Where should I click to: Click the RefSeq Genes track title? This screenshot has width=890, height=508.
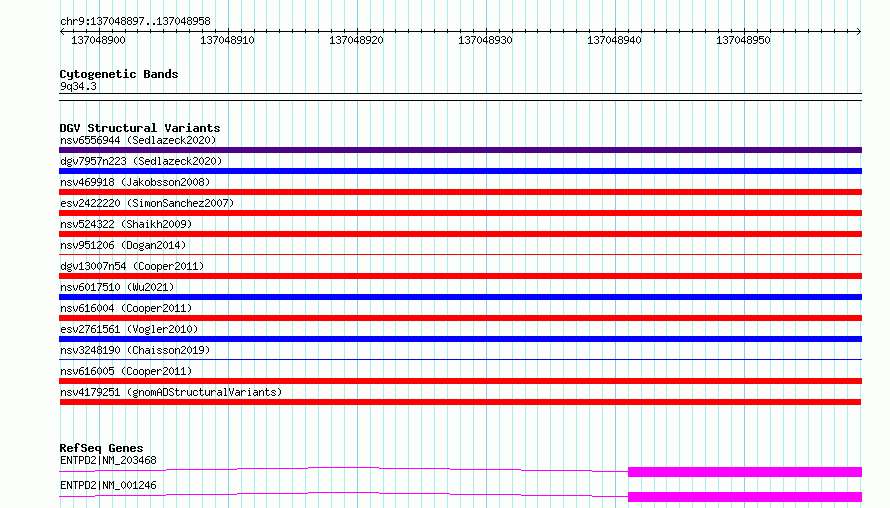coord(101,448)
